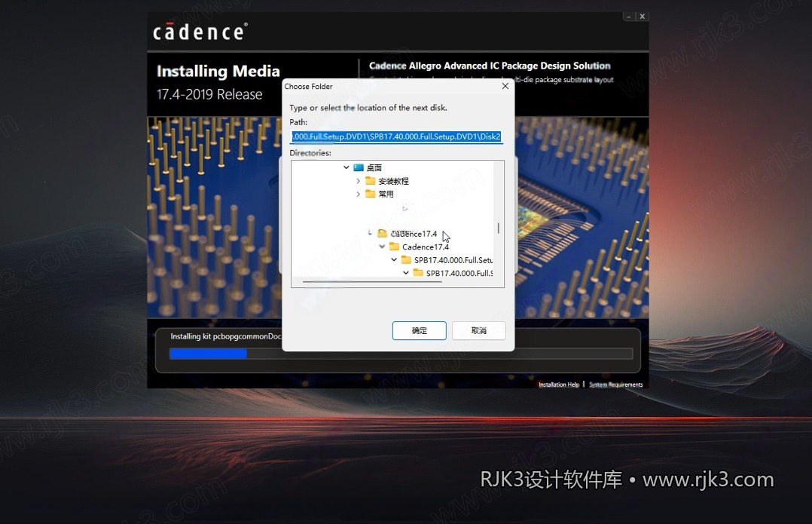Click the 桌面 desktop icon in tree
The image size is (812, 524).
click(359, 167)
